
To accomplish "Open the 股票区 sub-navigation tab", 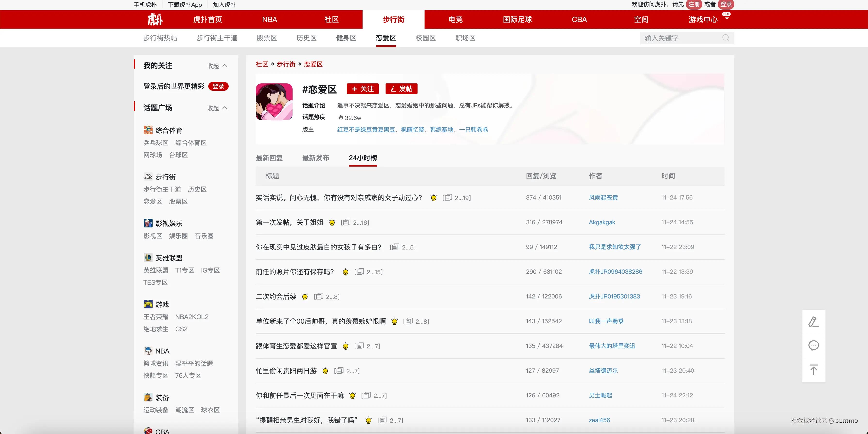I will (x=267, y=38).
